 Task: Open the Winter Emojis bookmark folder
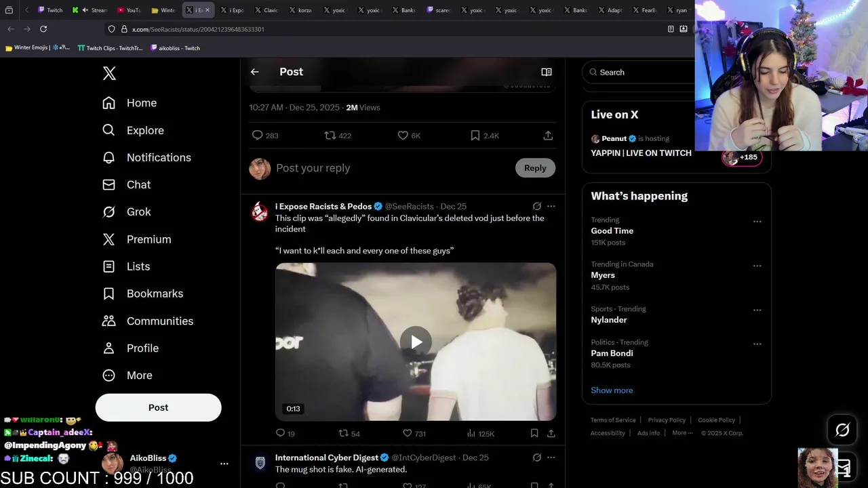[37, 48]
